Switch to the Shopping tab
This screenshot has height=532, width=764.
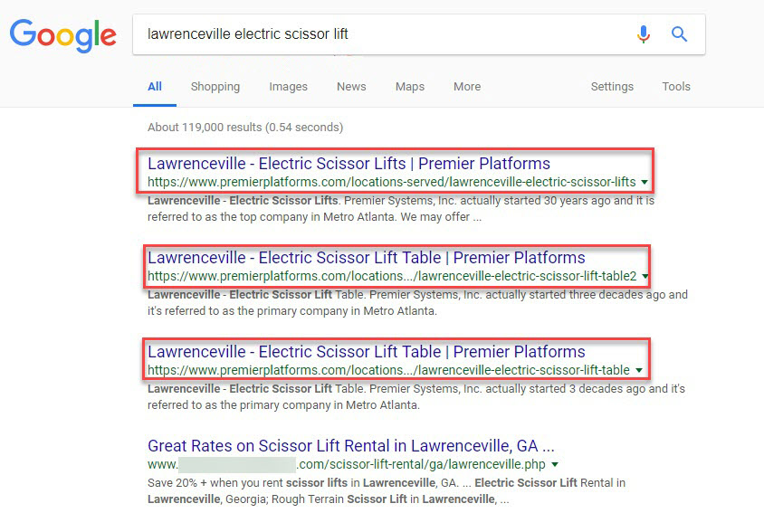tap(215, 87)
